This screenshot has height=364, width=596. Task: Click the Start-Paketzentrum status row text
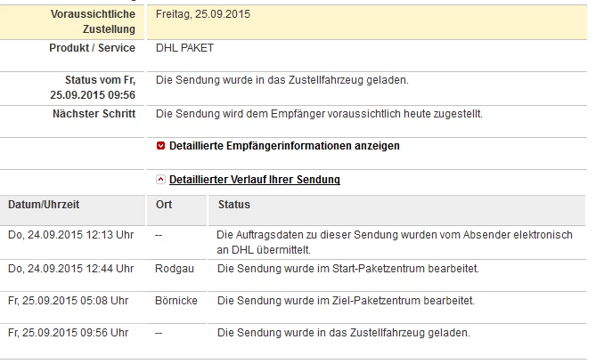click(347, 269)
